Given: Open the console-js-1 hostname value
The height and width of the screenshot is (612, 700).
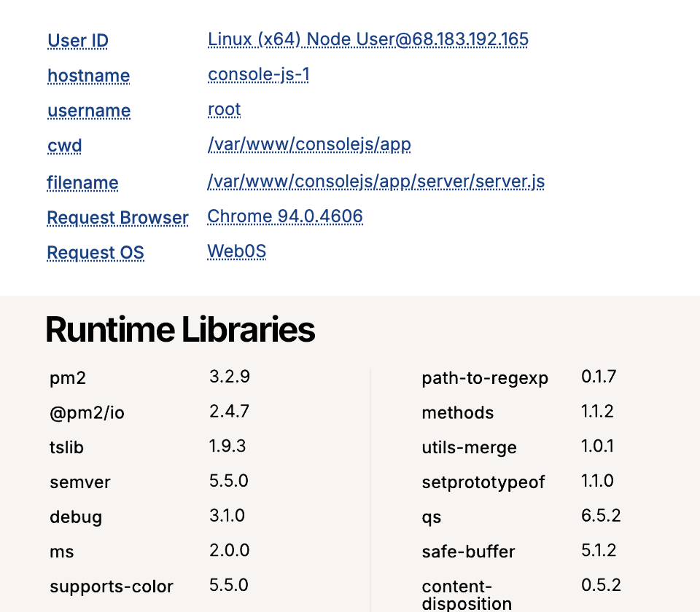Looking at the screenshot, I should (x=258, y=74).
